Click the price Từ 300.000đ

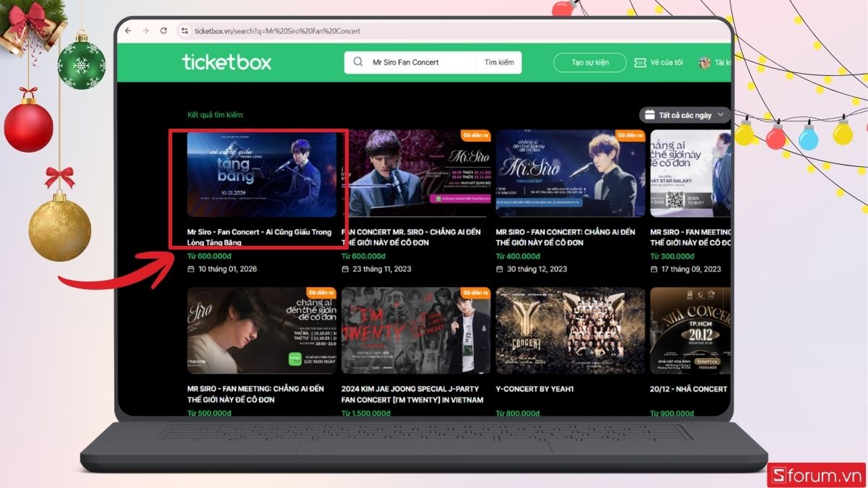(x=672, y=256)
